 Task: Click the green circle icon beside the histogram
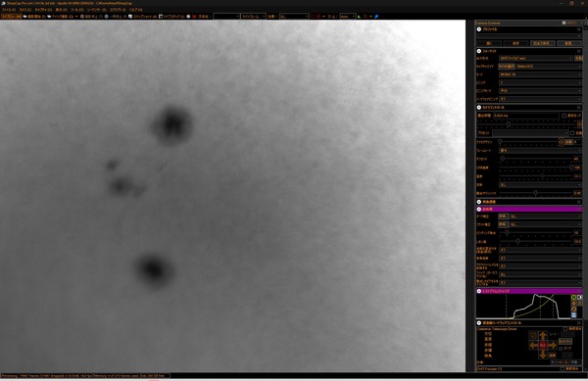click(x=573, y=297)
